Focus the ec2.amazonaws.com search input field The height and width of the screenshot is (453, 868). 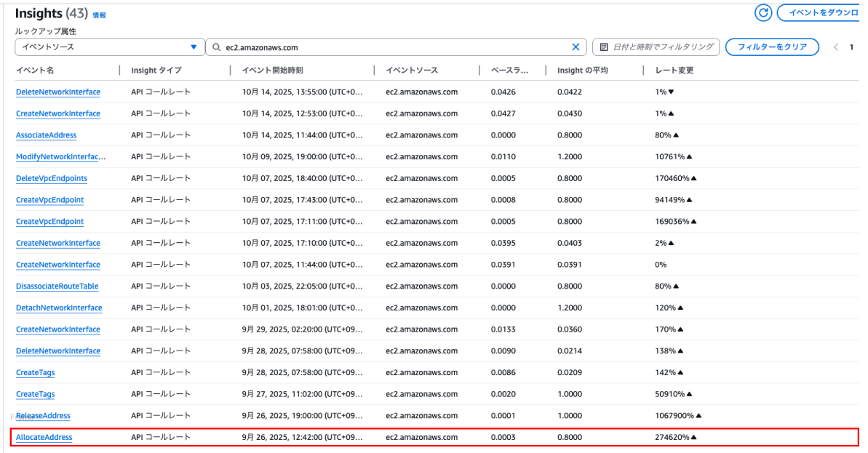(393, 47)
